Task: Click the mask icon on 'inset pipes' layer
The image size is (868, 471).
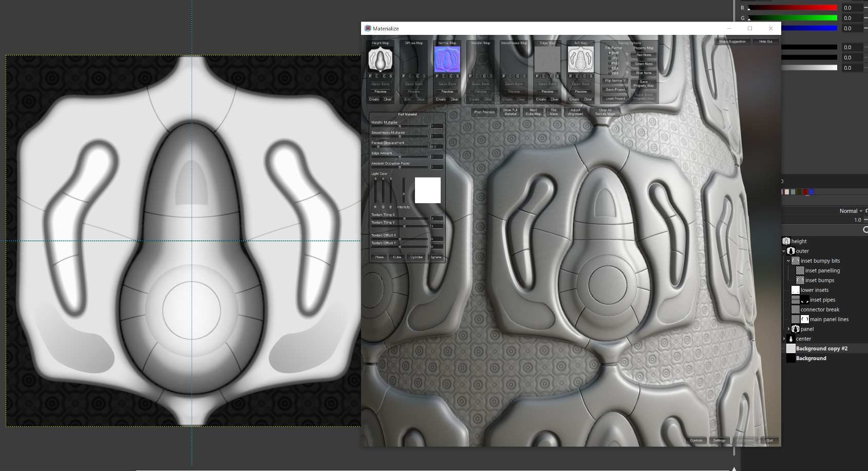Action: [805, 300]
